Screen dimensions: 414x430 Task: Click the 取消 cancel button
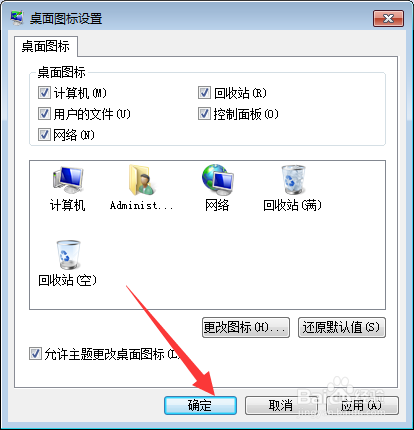click(281, 405)
